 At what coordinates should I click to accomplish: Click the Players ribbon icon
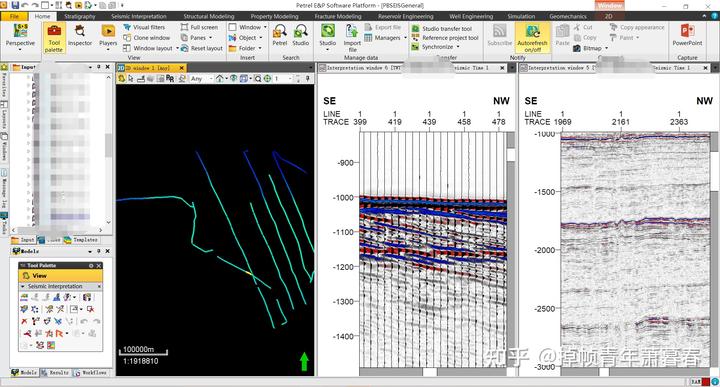click(x=108, y=36)
